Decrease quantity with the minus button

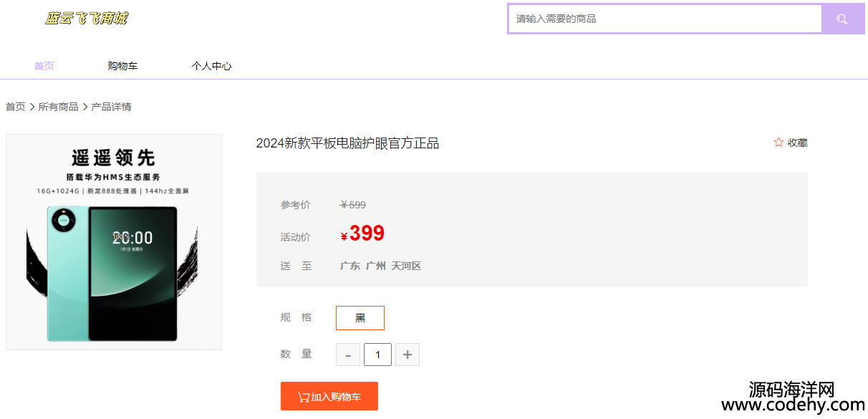[348, 355]
